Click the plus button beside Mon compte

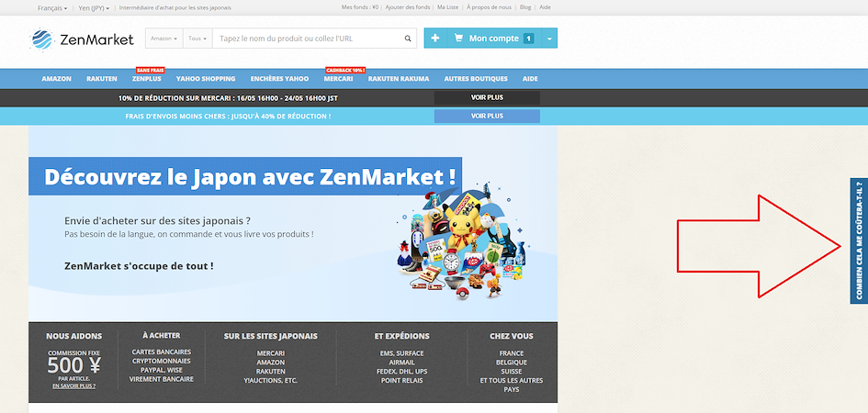tap(435, 39)
